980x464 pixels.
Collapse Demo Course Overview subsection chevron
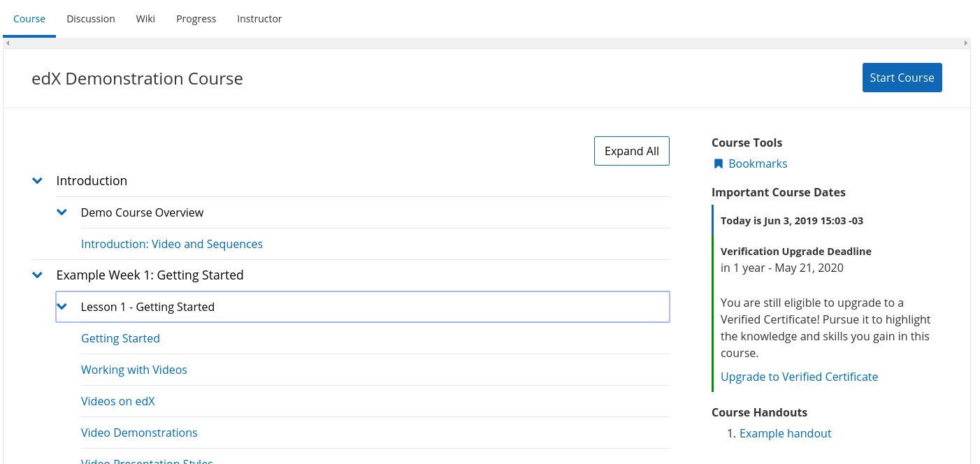coord(62,212)
